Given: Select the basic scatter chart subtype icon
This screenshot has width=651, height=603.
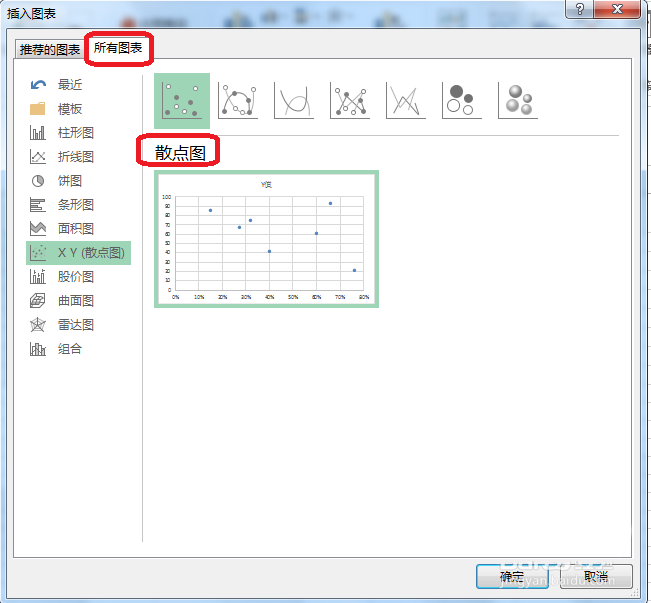Looking at the screenshot, I should click(181, 100).
